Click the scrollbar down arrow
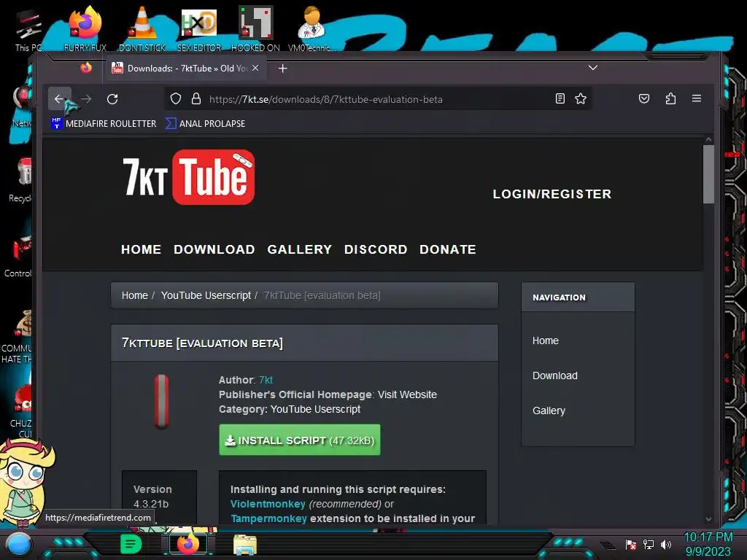 click(x=708, y=519)
